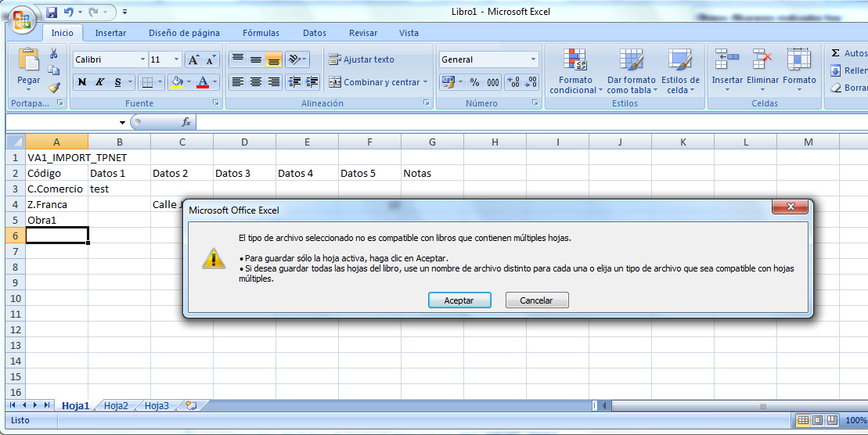868x435 pixels.
Task: Redo the last undone action
Action: (x=94, y=12)
